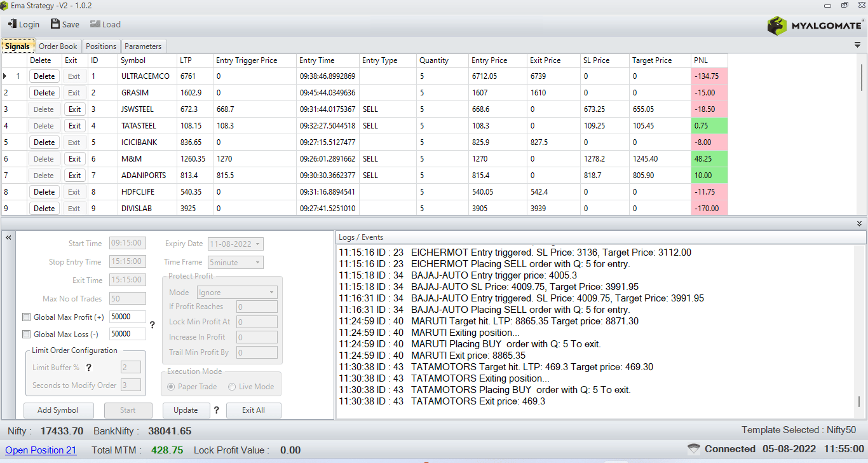Viewport: 868px width, 463px height.
Task: Open the Open Position 21 link
Action: point(41,450)
